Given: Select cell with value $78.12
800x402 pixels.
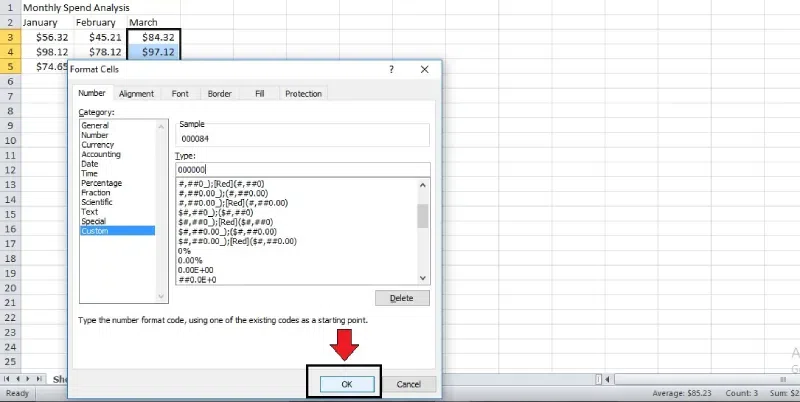Looking at the screenshot, I should (101, 52).
